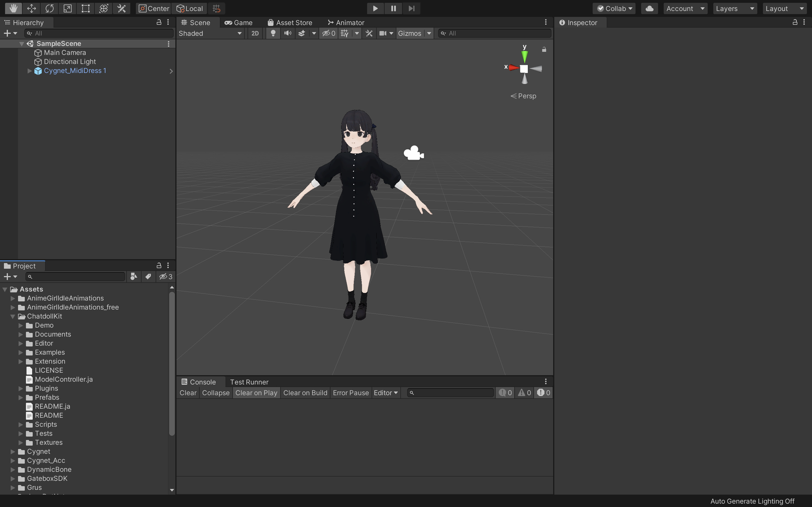Screen dimensions: 812x507
Task: Open the Layers dropdown
Action: [734, 8]
